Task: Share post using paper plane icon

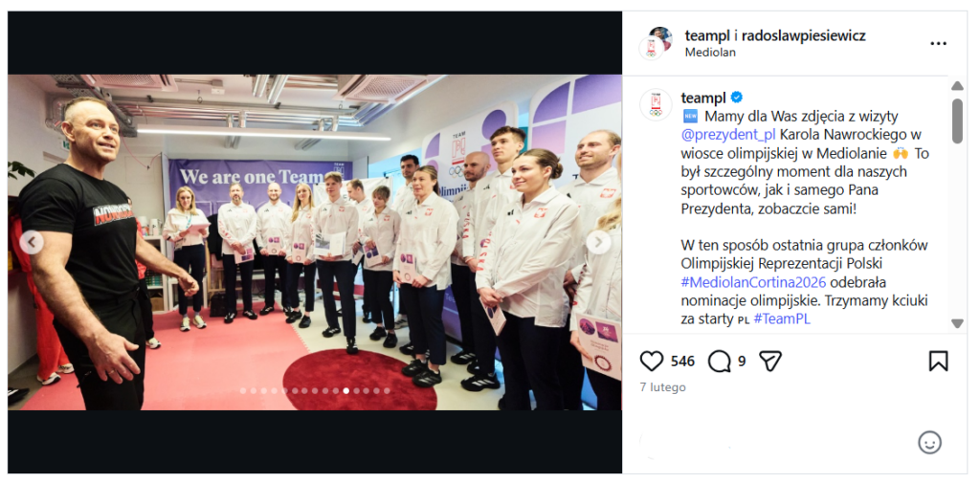Action: pyautogui.click(x=770, y=362)
